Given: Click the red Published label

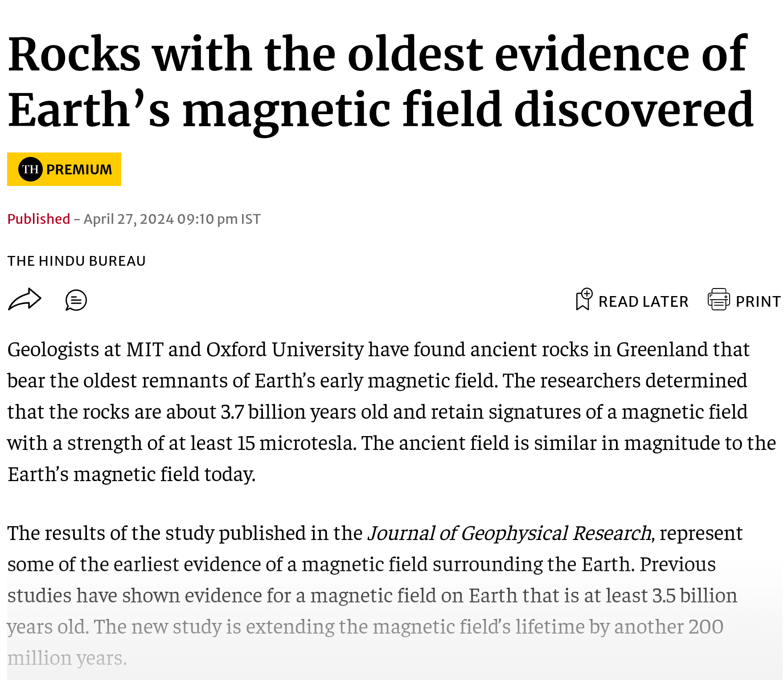Looking at the screenshot, I should pos(39,219).
